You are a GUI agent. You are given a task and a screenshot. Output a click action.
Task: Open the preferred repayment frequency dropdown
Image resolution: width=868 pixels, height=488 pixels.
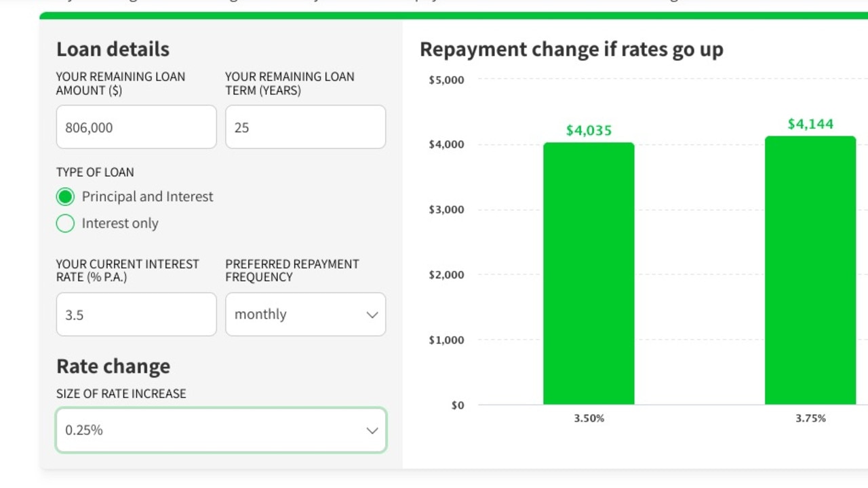click(x=305, y=314)
